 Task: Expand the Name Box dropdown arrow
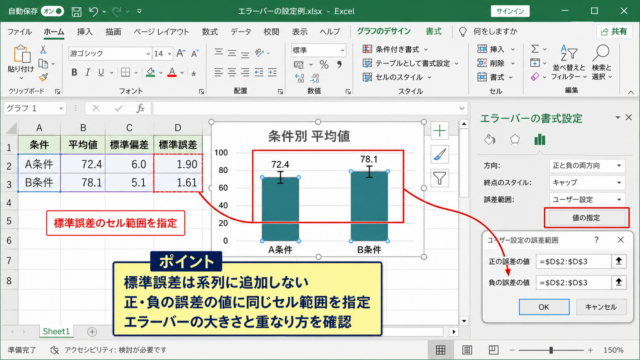tap(61, 108)
